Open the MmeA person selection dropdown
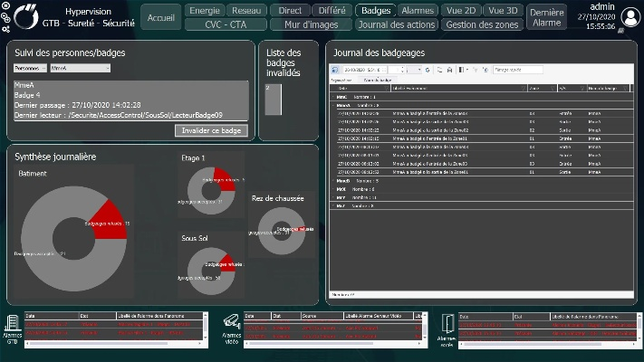Image resolution: width=644 pixels, height=362 pixels. coord(80,68)
